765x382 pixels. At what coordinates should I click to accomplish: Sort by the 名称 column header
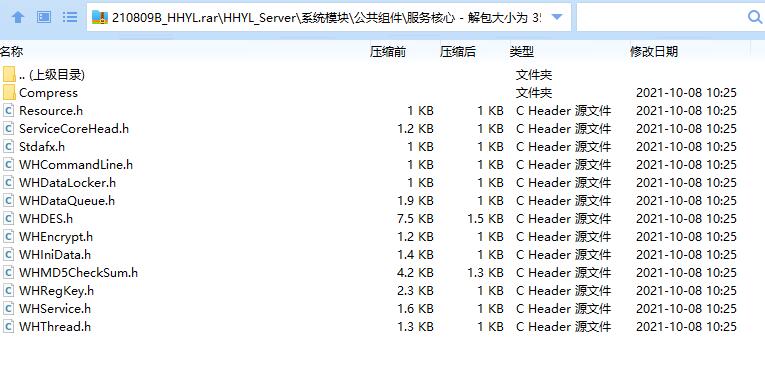click(11, 52)
